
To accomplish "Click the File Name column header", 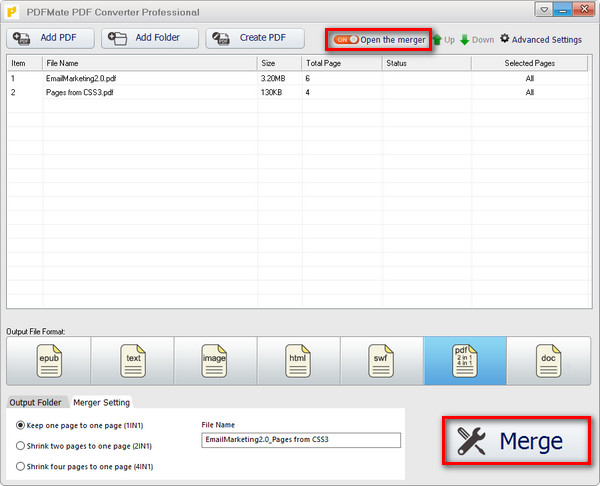I will 150,63.
